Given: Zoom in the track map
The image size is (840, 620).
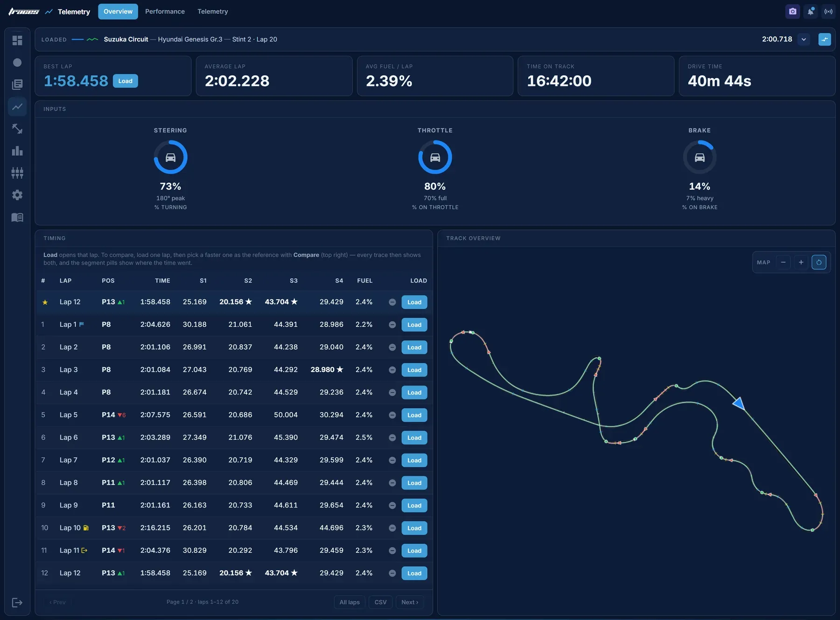Looking at the screenshot, I should (x=801, y=262).
